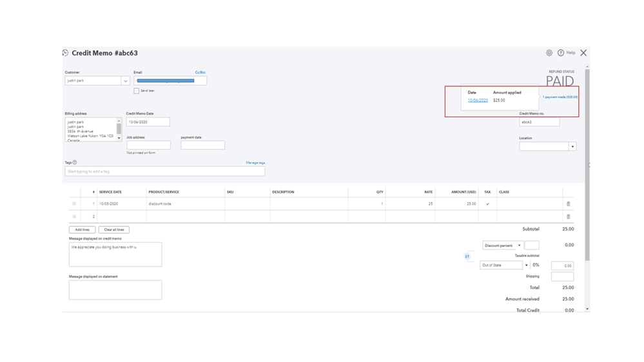Open the Out of State tax dropdown
This screenshot has width=644, height=362.
pyautogui.click(x=526, y=265)
